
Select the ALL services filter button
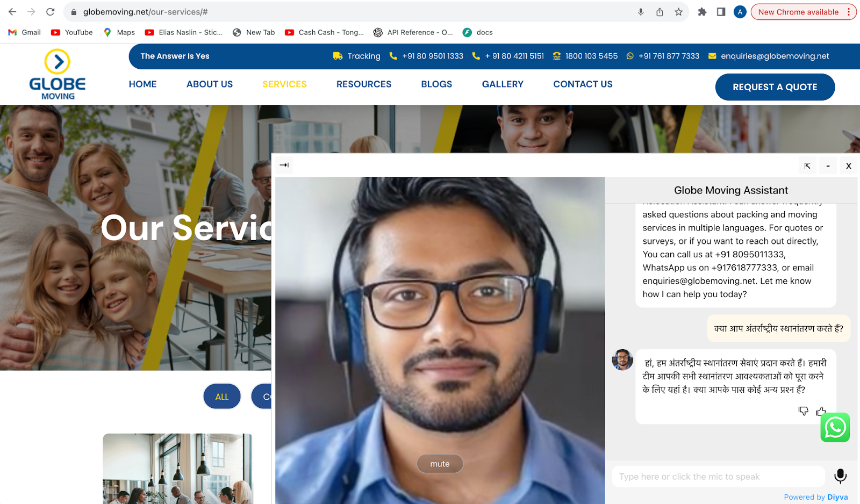click(221, 396)
